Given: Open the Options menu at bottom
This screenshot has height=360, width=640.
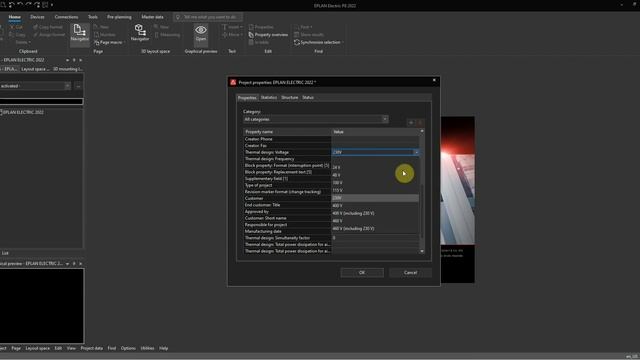Looking at the screenshot, I should 128,348.
